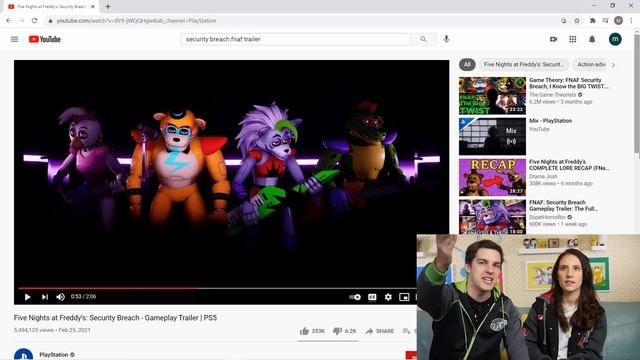Open the notifications bell

(x=592, y=39)
